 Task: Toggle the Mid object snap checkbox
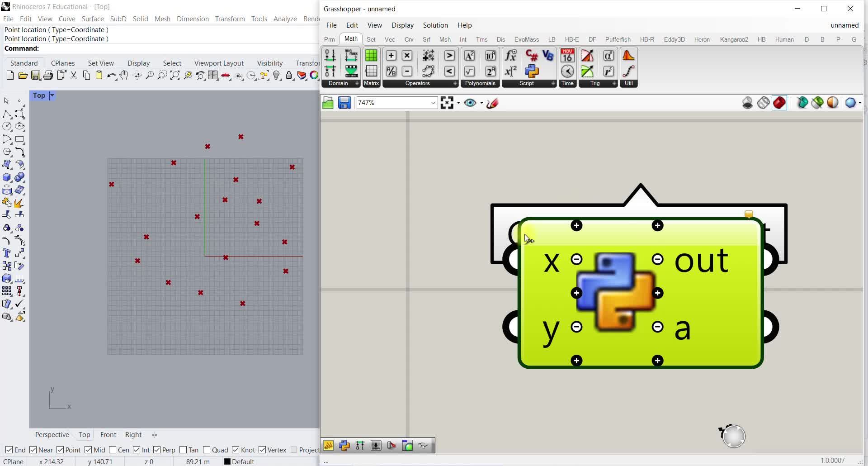click(x=88, y=450)
